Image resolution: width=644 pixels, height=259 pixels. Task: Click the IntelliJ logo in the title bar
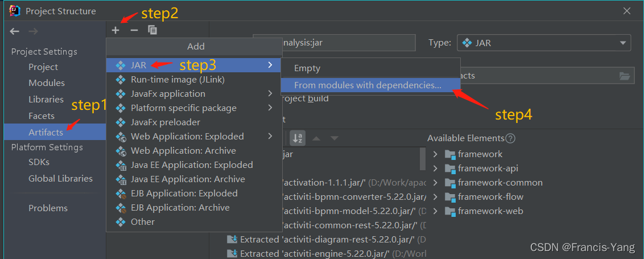15,11
